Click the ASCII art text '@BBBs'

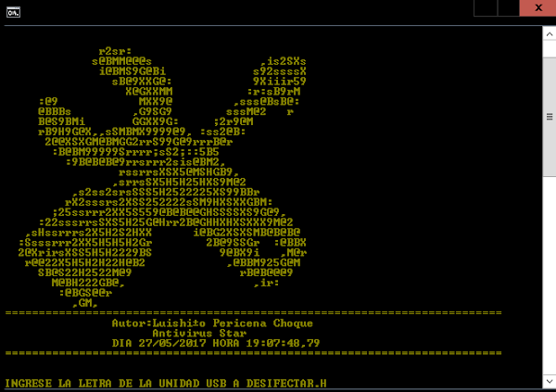pyautogui.click(x=55, y=111)
